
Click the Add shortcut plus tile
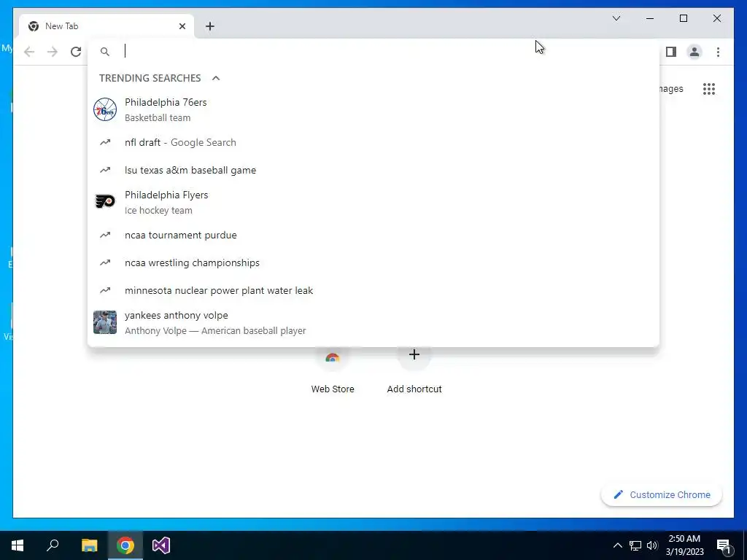coord(414,371)
